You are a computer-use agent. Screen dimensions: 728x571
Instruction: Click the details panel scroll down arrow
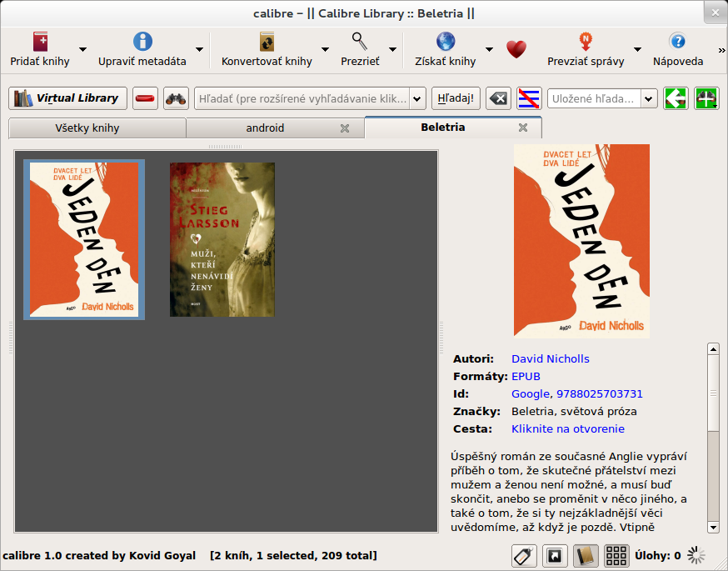coord(713,527)
